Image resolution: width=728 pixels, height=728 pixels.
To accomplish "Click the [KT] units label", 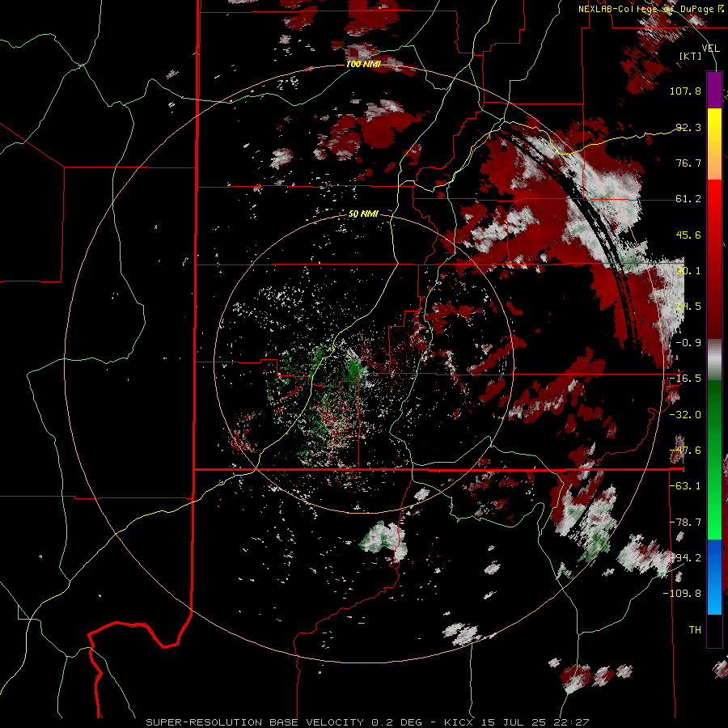I will pos(691,56).
